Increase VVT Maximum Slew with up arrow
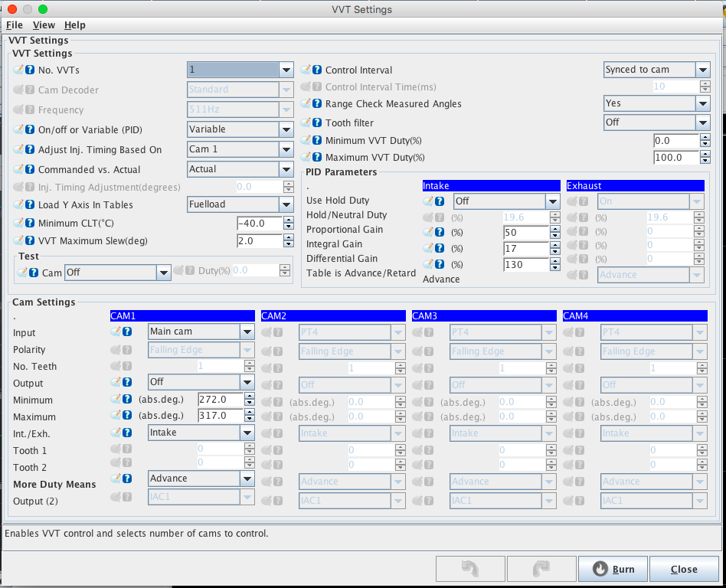Screen dimensions: 726x588 288,237
